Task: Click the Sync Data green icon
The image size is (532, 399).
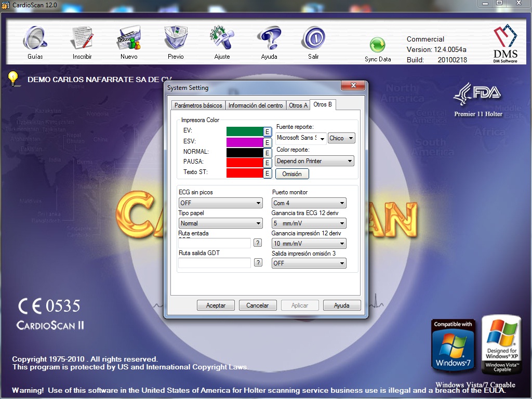Action: point(377,45)
